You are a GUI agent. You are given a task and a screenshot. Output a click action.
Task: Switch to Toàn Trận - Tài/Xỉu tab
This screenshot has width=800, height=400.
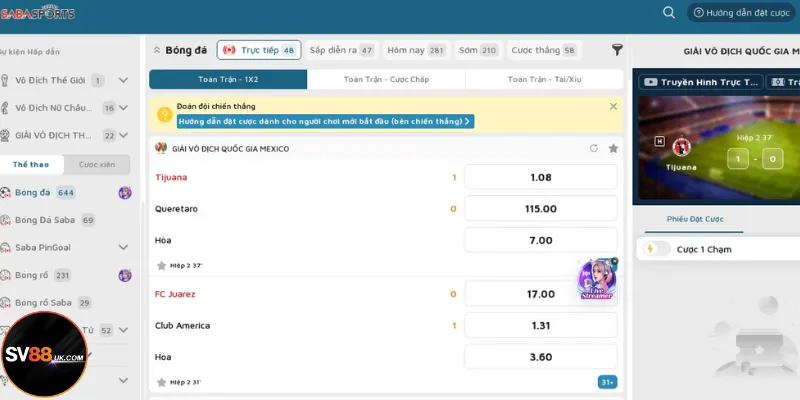pyautogui.click(x=544, y=79)
